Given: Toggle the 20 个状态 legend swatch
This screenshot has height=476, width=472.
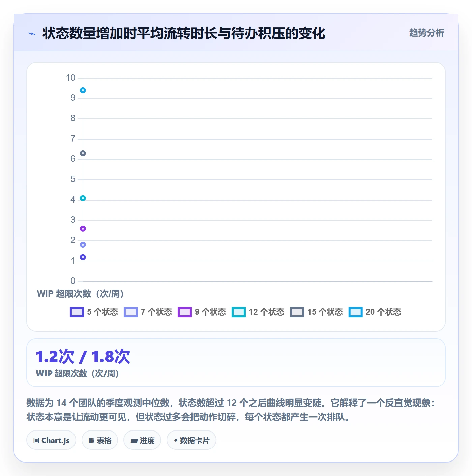Looking at the screenshot, I should coord(356,312).
